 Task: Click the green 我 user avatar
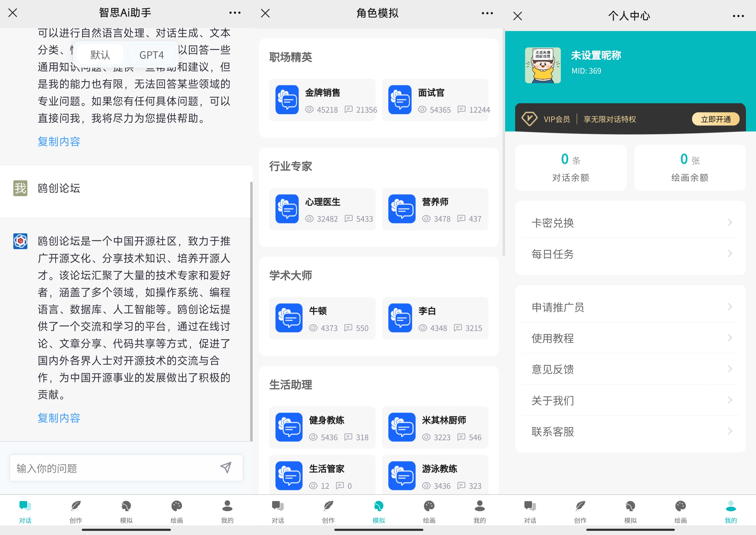20,188
